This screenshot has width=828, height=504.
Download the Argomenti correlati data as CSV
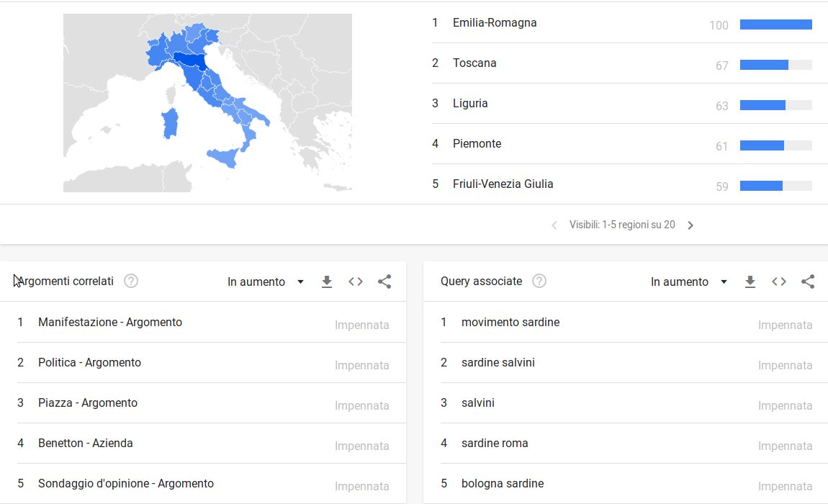tap(327, 282)
